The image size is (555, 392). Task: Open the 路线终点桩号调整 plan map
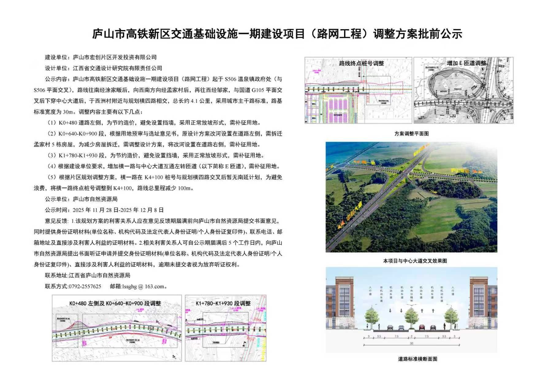(x=358, y=90)
